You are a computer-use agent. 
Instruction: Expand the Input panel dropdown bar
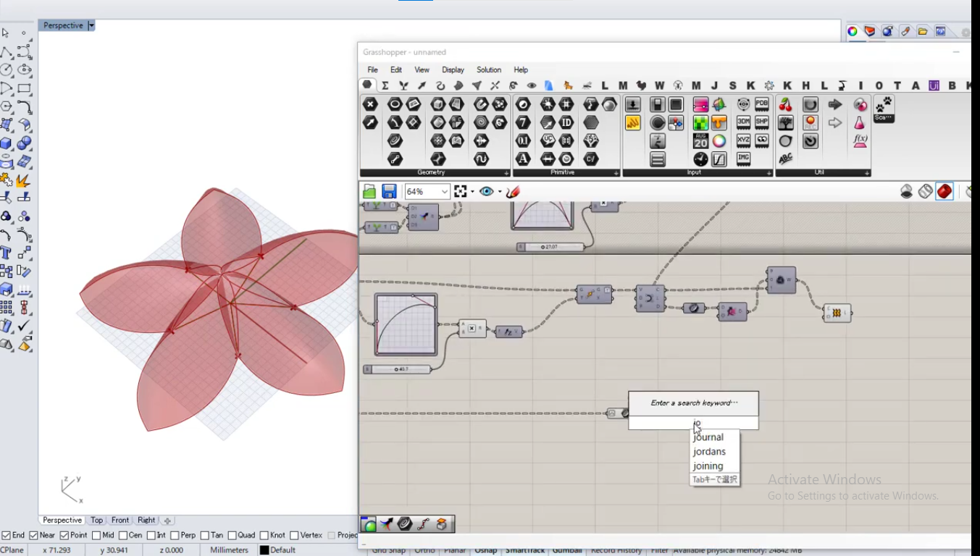[698, 173]
